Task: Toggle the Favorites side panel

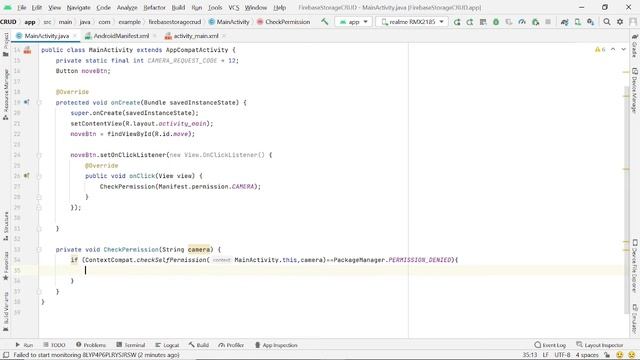Action: click(x=6, y=266)
